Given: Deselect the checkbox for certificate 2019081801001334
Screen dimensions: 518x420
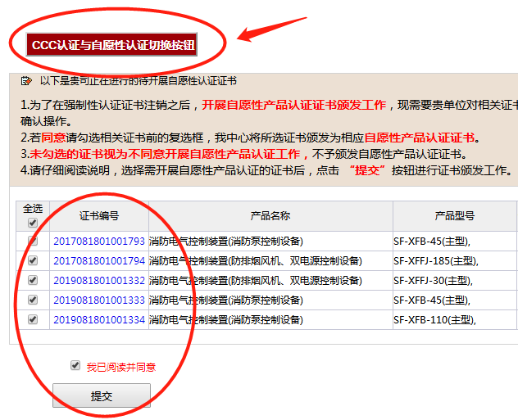Looking at the screenshot, I should 33,320.
